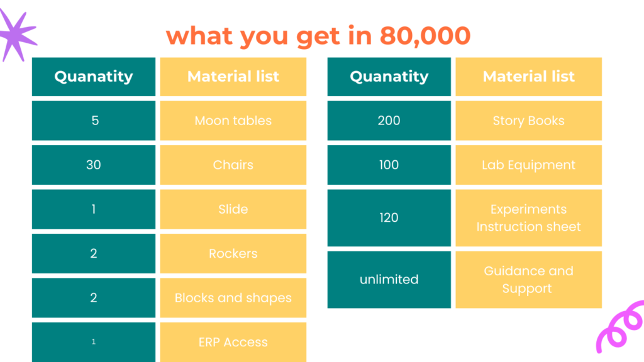
Task: Select the Chairs material cell
Action: pyautogui.click(x=233, y=165)
